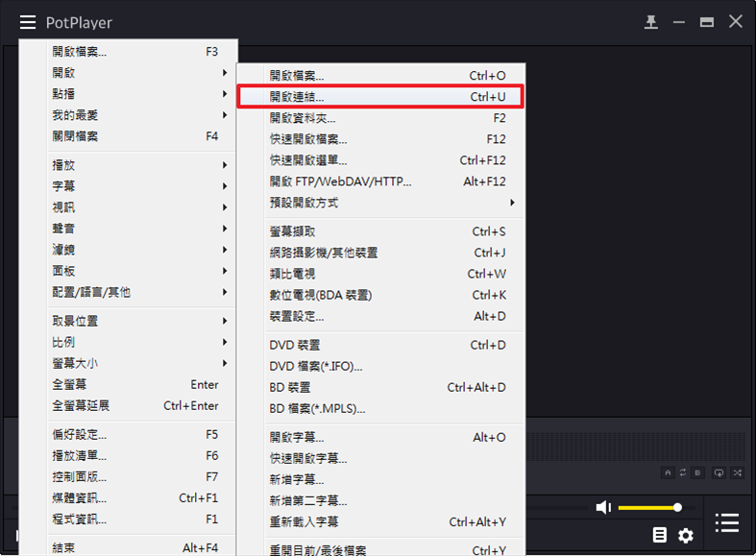This screenshot has height=556, width=756.
Task: Click the hamburger menu icon beside PotPlayer
Action: 28,22
